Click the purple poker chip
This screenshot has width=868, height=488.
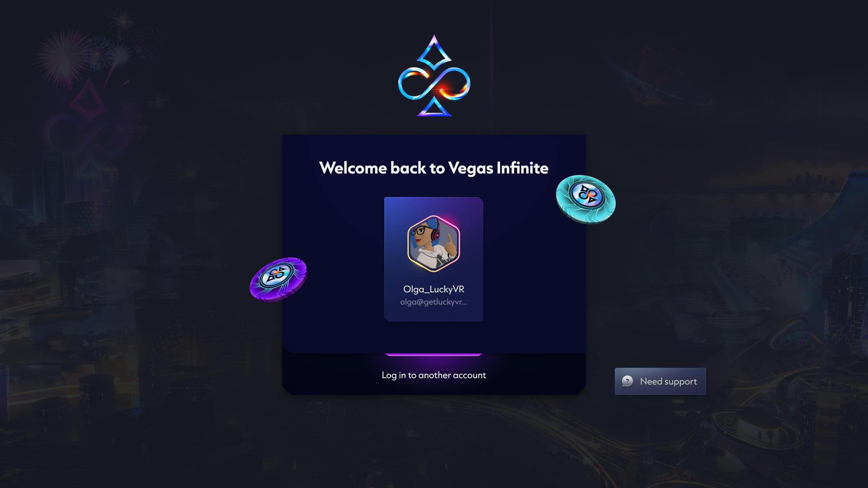(278, 279)
